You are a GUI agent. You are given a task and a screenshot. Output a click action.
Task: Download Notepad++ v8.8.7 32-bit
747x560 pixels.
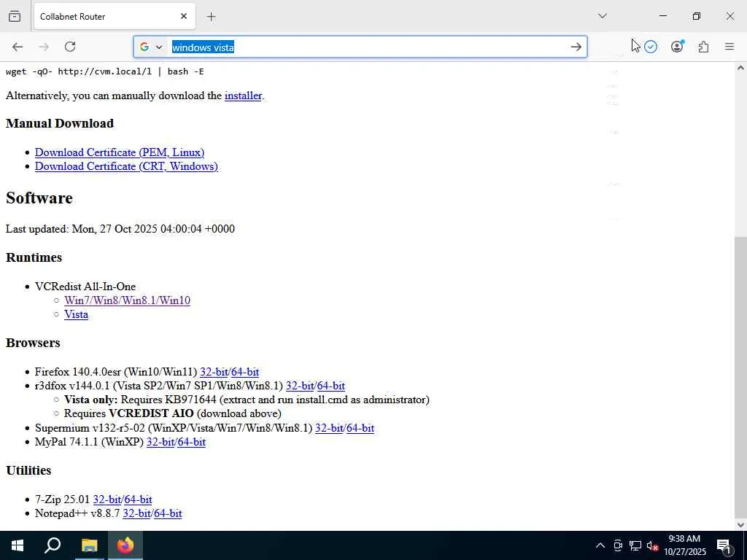point(136,513)
